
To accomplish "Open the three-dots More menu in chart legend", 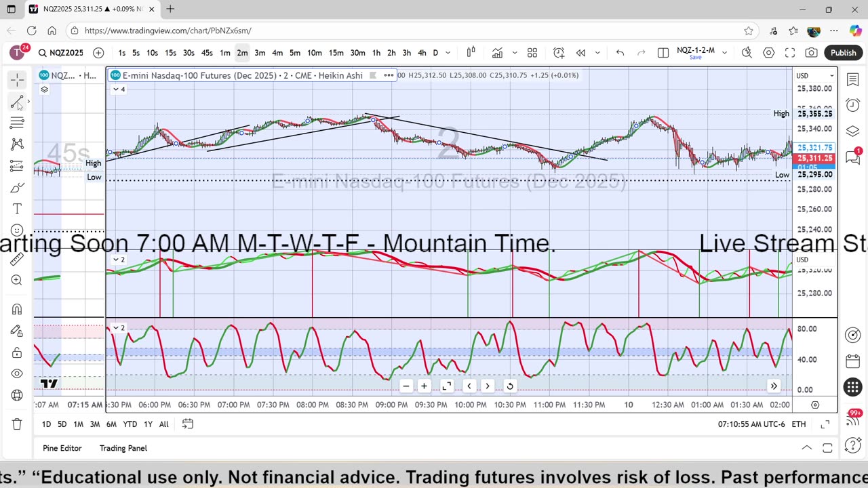I will (389, 75).
